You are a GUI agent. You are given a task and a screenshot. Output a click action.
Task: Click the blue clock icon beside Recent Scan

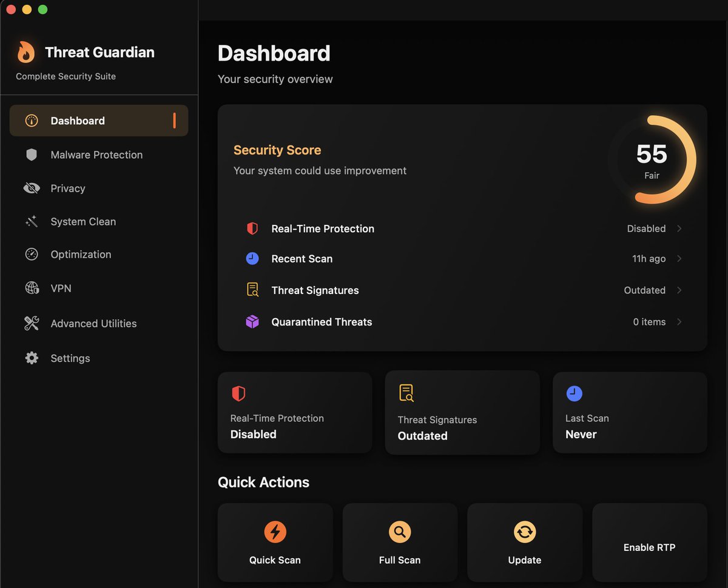click(x=252, y=259)
